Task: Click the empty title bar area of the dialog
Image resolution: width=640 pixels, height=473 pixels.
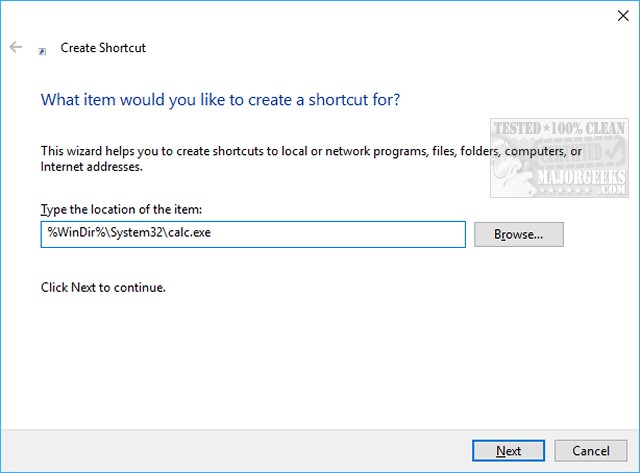Action: pyautogui.click(x=300, y=14)
